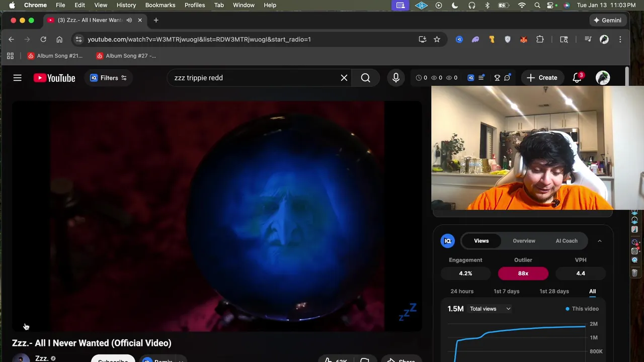Reload the page in Chrome

pos(43,39)
